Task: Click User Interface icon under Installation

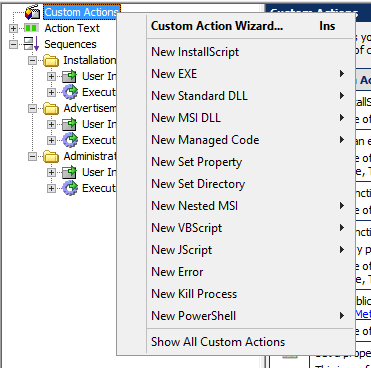Action: coord(70,76)
